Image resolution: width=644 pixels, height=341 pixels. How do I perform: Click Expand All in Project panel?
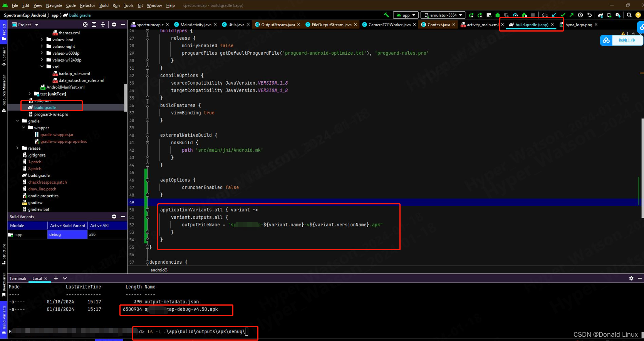tap(94, 25)
